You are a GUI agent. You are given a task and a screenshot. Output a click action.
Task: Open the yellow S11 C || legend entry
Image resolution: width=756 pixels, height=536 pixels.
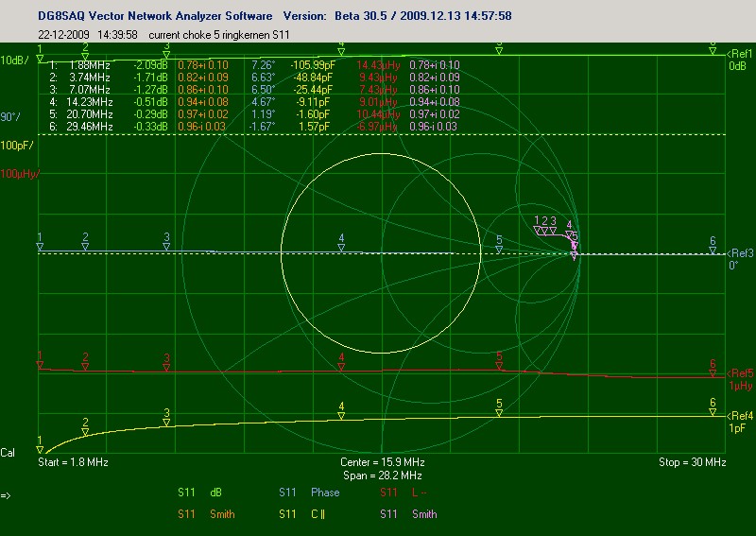pos(301,514)
